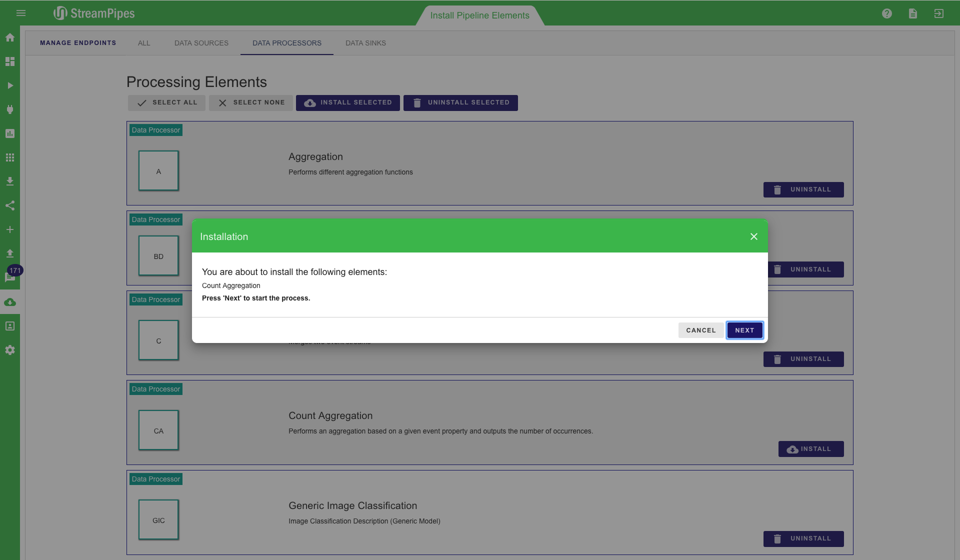Screen dimensions: 960x560
Task: Click the home icon in sidebar
Action: click(x=10, y=37)
